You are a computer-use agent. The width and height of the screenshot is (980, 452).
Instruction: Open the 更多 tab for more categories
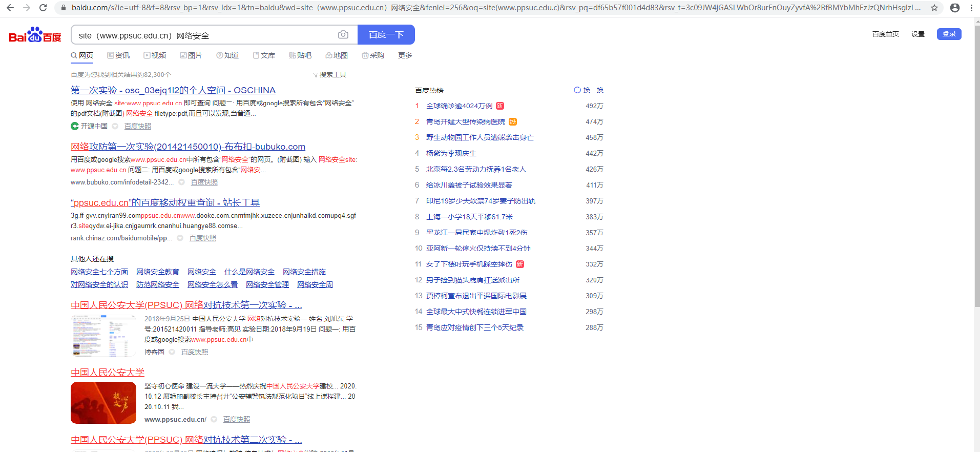(x=405, y=55)
